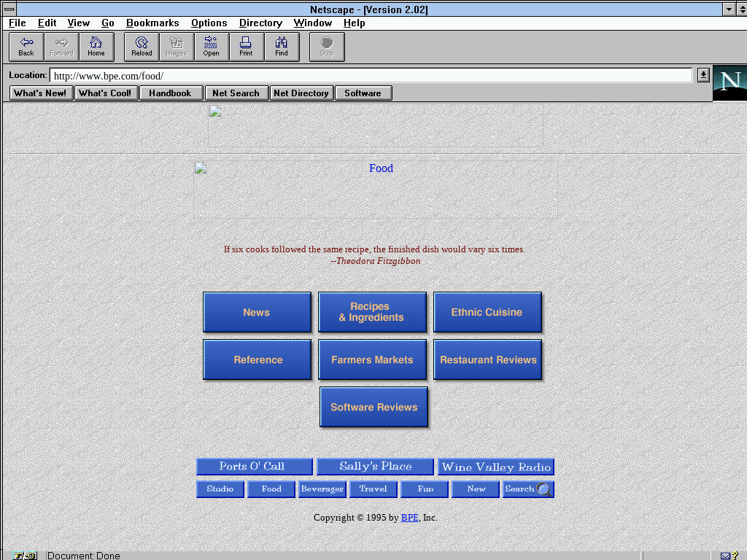Click the Search magnifier button on page
Viewport: 747px width, 560px height.
tap(528, 489)
